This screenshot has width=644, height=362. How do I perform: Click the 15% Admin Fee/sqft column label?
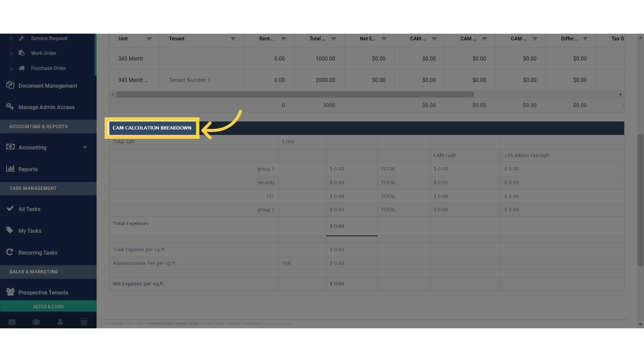point(527,156)
